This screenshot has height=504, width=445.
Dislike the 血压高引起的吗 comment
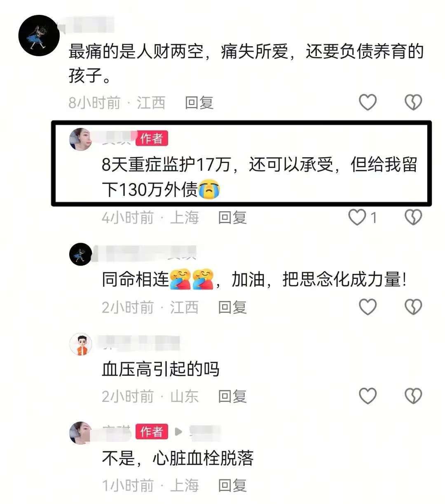point(413,396)
